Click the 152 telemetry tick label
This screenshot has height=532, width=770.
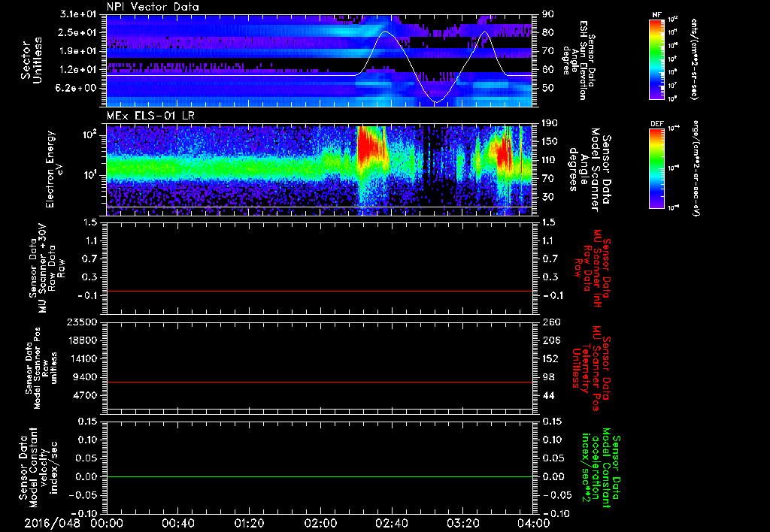point(550,358)
